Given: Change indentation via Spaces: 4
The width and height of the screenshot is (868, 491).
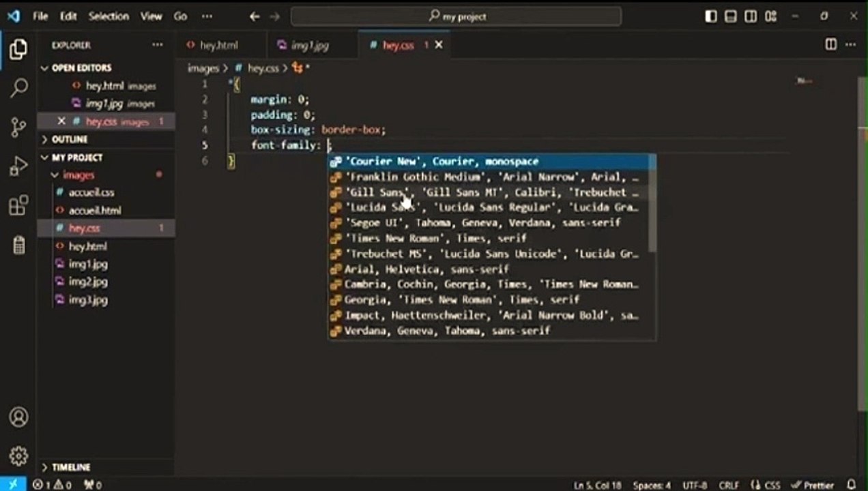Looking at the screenshot, I should coord(652,485).
